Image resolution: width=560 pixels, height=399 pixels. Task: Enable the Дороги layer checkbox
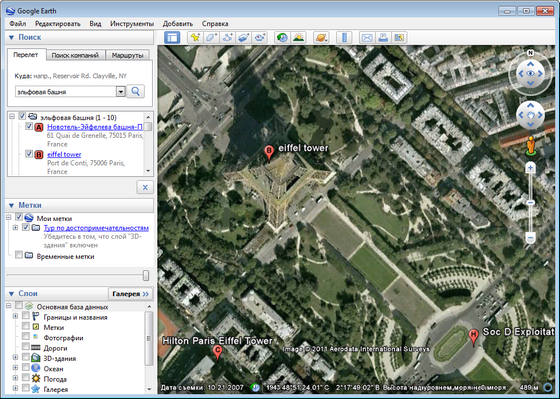click(26, 347)
